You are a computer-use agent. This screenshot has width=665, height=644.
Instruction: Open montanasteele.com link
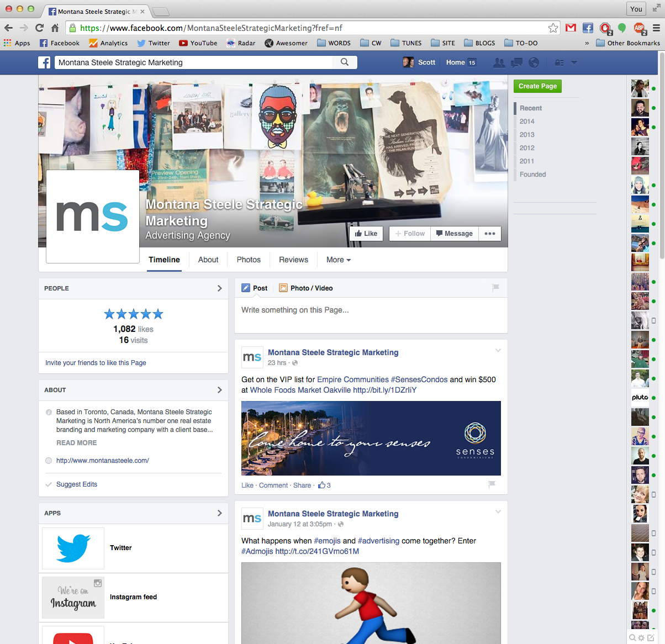[103, 461]
